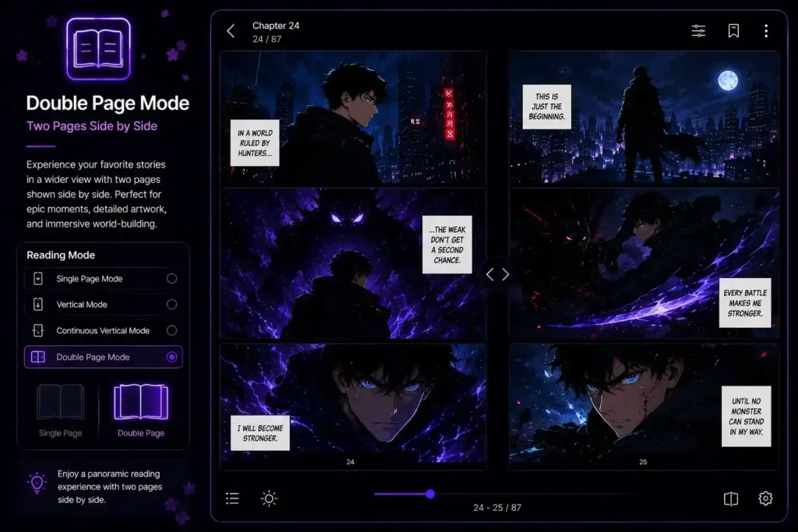Bookmark this page with the bookmark icon
Image resolution: width=798 pixels, height=532 pixels.
click(x=733, y=31)
